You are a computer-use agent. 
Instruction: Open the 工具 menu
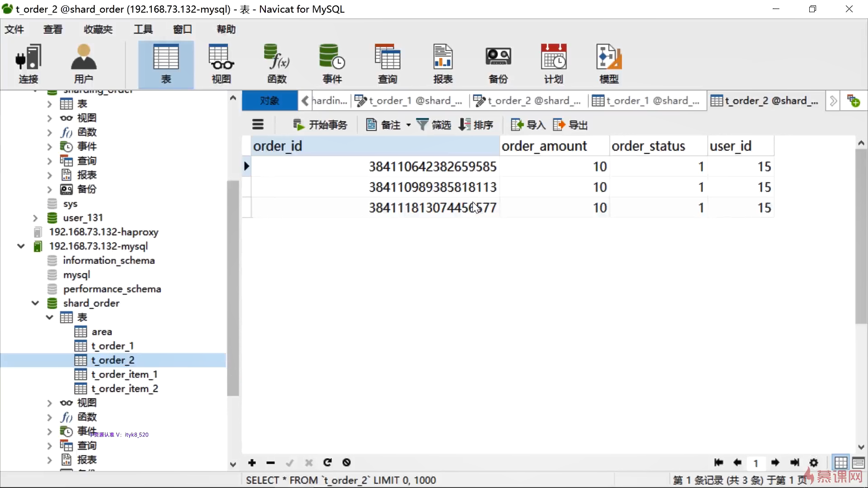click(143, 29)
